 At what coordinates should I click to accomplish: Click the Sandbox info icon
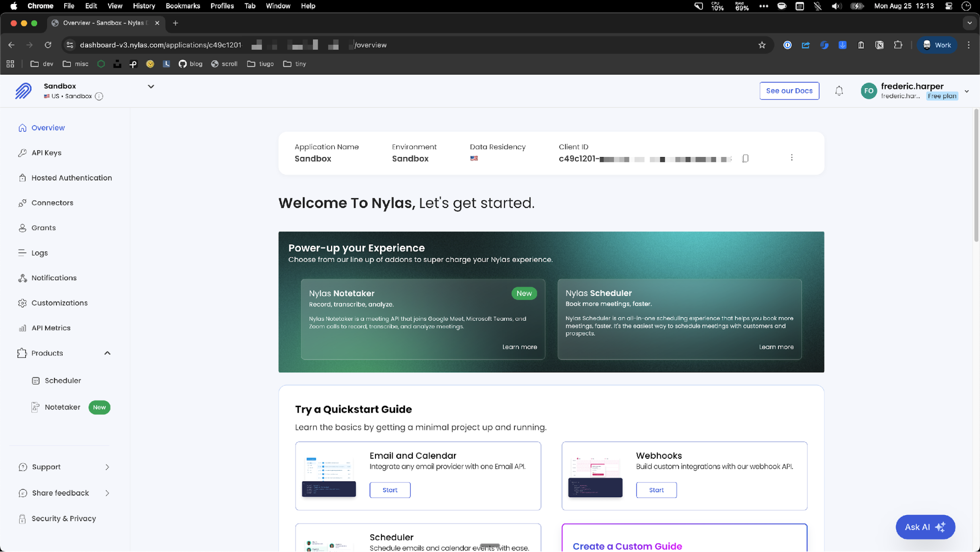[x=99, y=96]
